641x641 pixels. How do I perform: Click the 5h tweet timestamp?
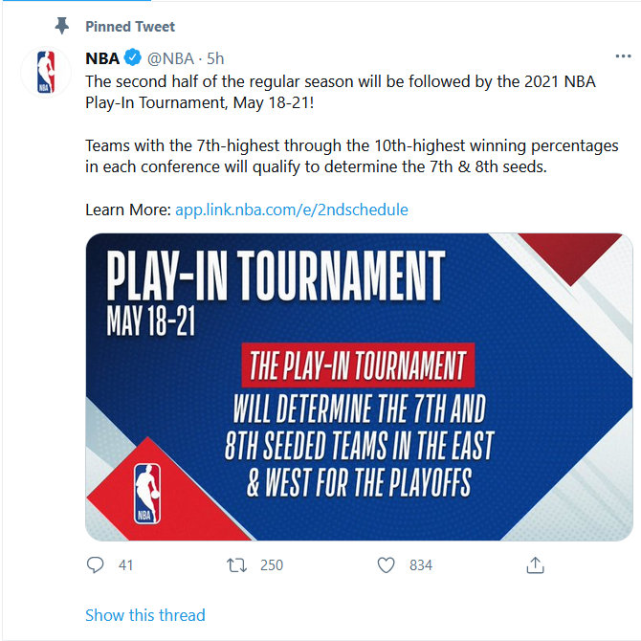pyautogui.click(x=215, y=59)
